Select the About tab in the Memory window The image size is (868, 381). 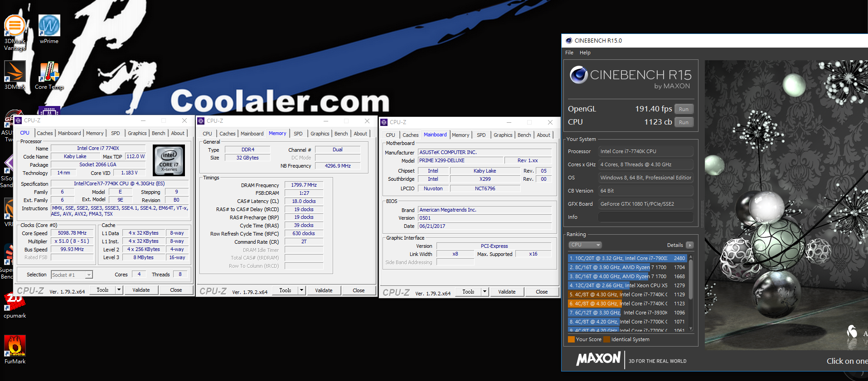360,134
